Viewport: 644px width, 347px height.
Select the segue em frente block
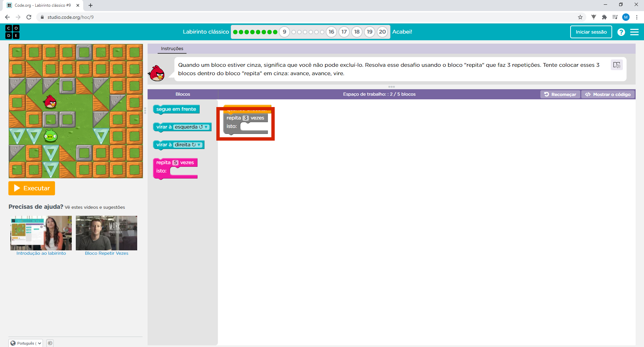pyautogui.click(x=176, y=109)
